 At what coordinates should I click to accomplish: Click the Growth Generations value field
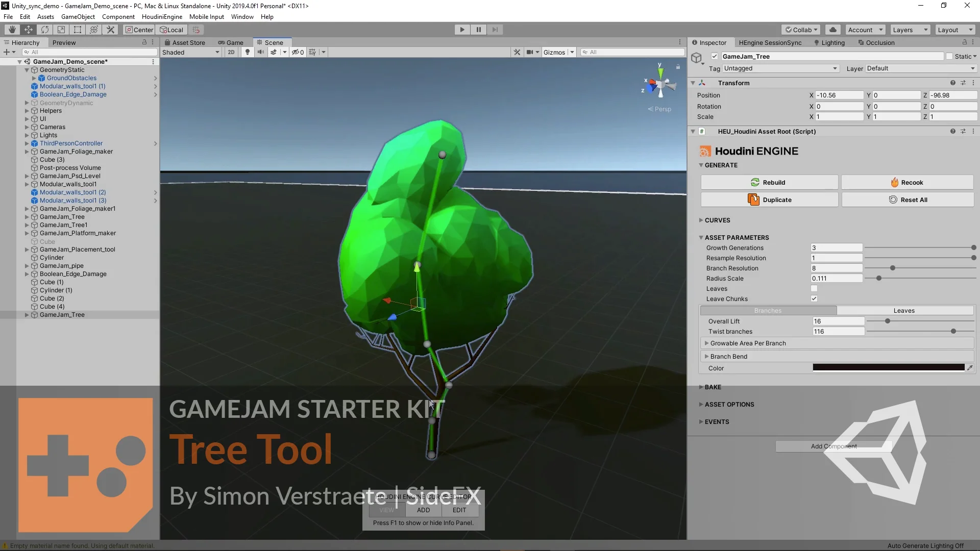click(837, 247)
